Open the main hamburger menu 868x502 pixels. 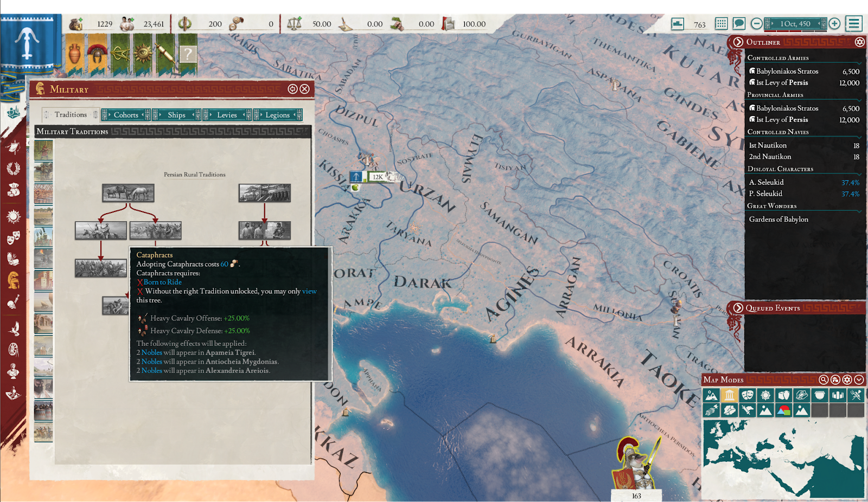click(854, 24)
